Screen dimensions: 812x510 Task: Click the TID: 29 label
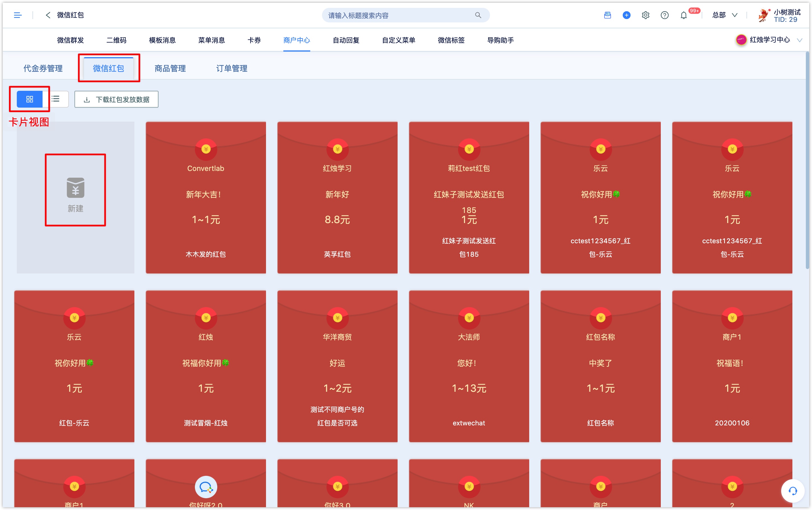pos(785,20)
